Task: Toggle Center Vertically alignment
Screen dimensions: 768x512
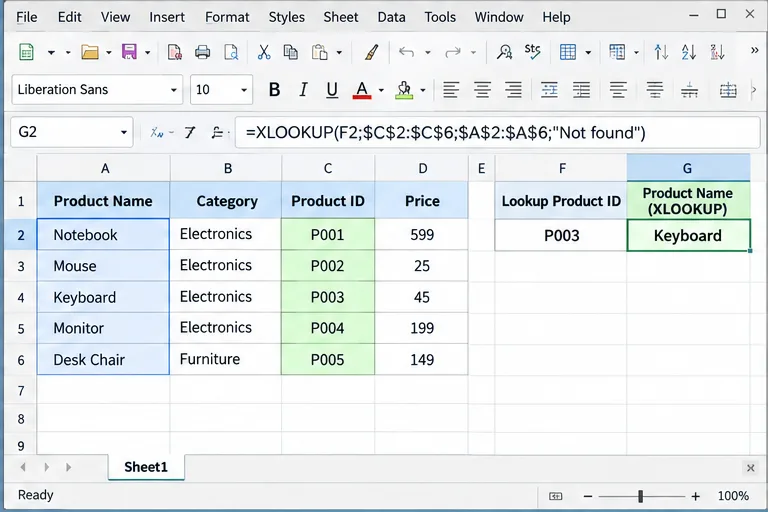Action: 654,90
